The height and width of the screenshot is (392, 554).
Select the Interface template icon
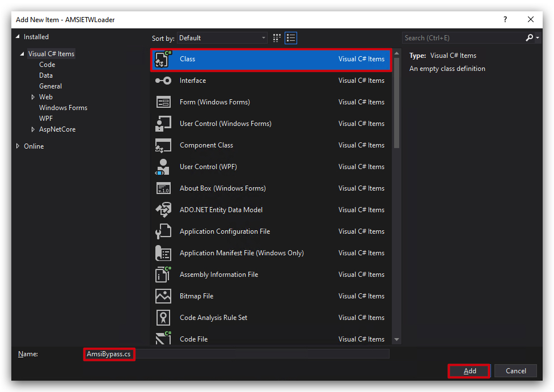(x=163, y=81)
